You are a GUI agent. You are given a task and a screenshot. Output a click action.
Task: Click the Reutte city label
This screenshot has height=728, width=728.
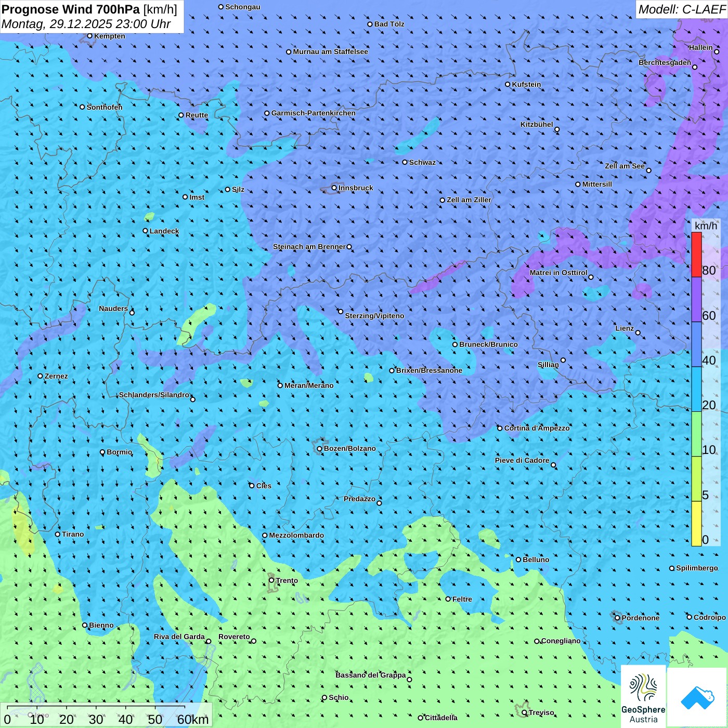[x=197, y=115]
